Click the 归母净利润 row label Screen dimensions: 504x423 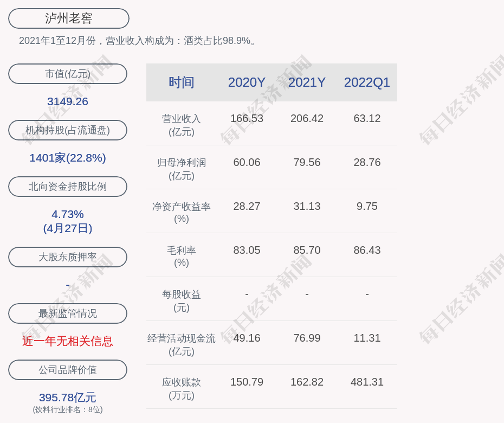182,169
